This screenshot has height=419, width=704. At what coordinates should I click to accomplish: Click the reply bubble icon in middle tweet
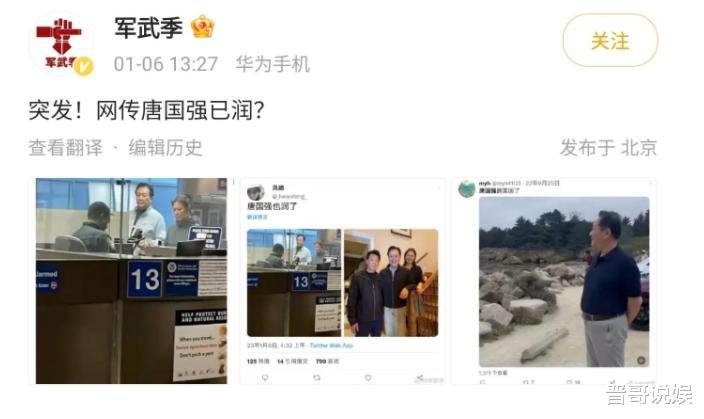[x=265, y=378]
